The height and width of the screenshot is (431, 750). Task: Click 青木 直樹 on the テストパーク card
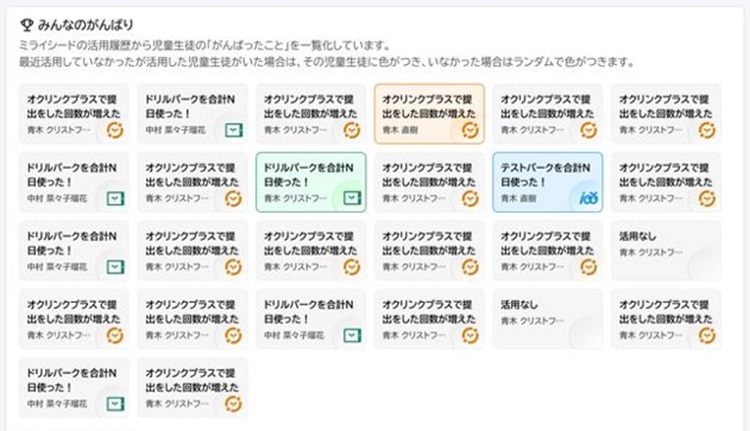[x=520, y=198]
